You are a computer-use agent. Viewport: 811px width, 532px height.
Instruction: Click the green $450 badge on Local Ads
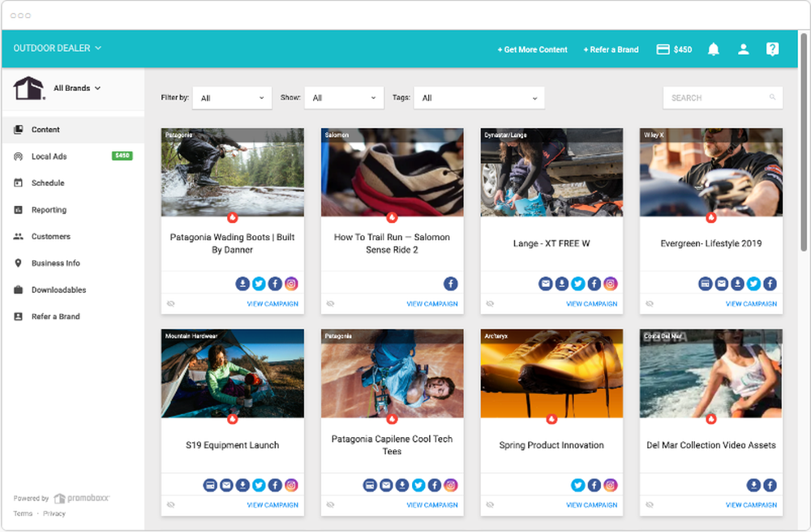click(122, 156)
